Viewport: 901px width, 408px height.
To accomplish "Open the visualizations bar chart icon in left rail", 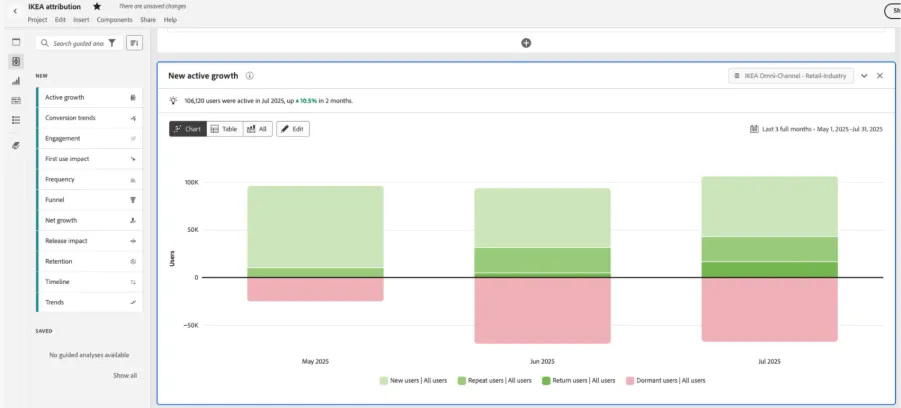I will (16, 81).
